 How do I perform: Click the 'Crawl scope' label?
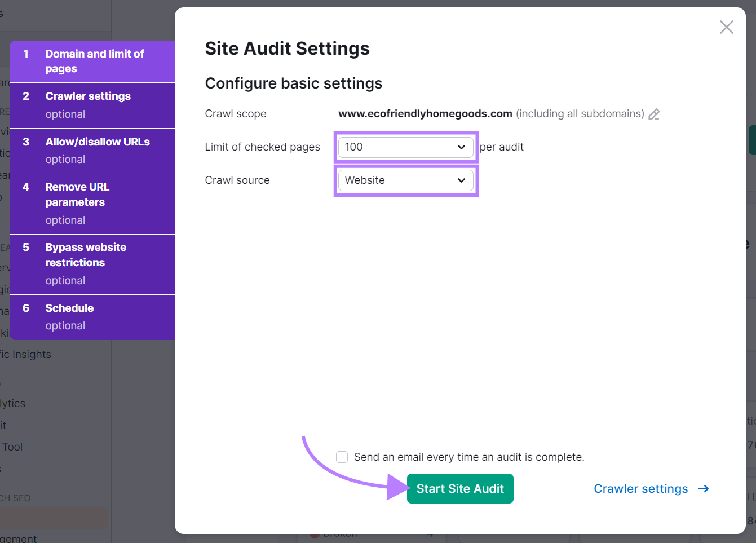click(236, 114)
